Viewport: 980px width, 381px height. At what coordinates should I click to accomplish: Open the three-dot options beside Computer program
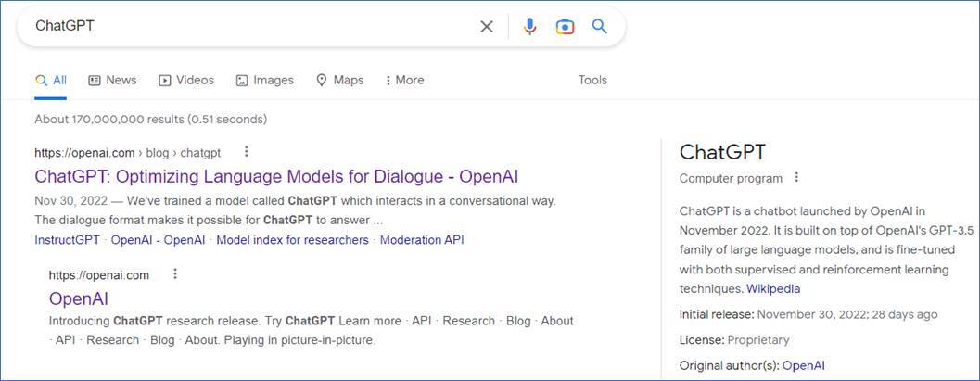(x=795, y=178)
